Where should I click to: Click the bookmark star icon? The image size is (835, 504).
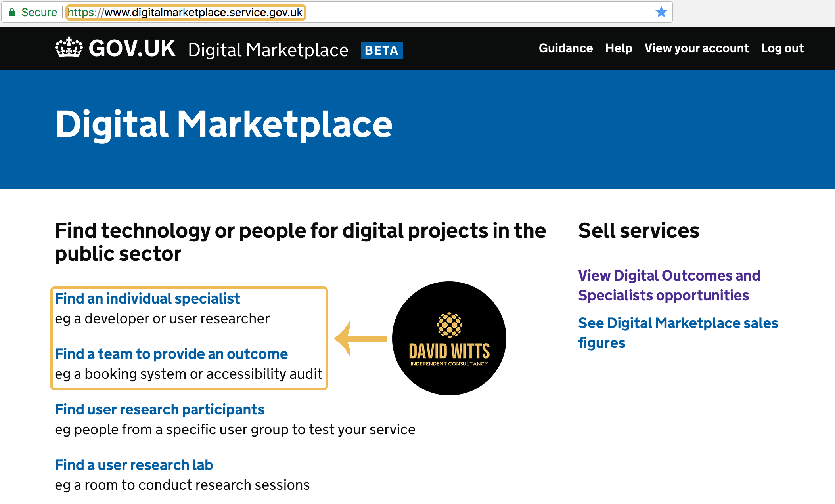661,12
